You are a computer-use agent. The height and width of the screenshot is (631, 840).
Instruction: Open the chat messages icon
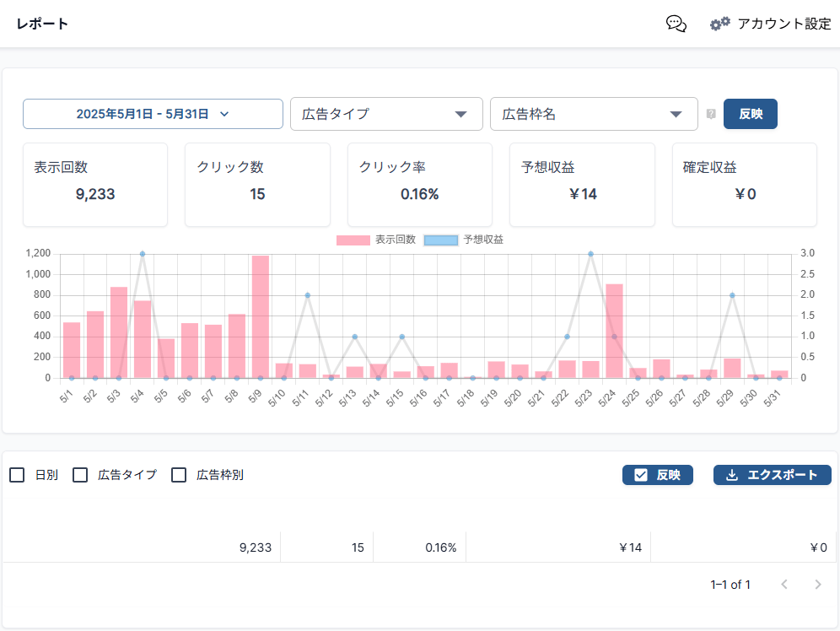coord(676,24)
